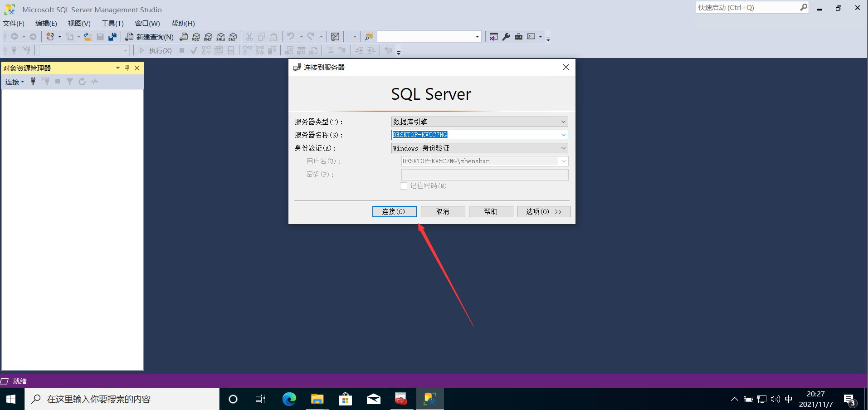The width and height of the screenshot is (868, 410).
Task: Open File Explorer from the taskbar
Action: coord(317,399)
